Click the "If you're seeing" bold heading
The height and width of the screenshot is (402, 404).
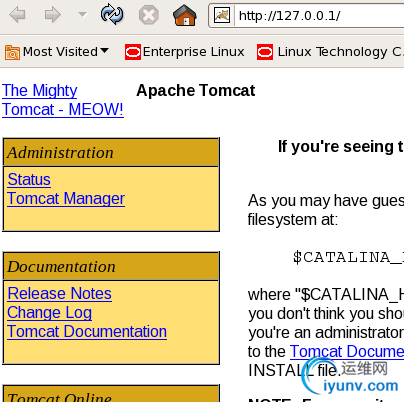(341, 147)
